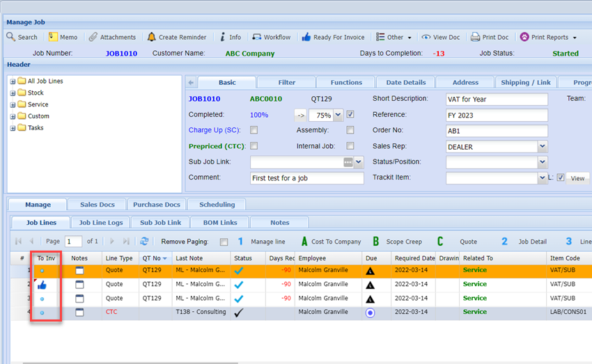Screen dimensions: 592x364
Task: Toggle the Charge Up (SC) checkbox
Action: (x=254, y=130)
